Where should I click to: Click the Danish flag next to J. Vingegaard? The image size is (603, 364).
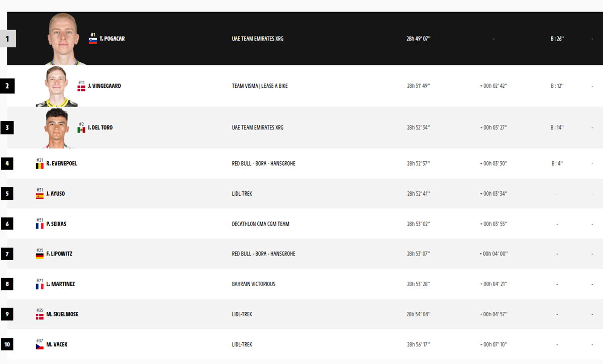[81, 88]
